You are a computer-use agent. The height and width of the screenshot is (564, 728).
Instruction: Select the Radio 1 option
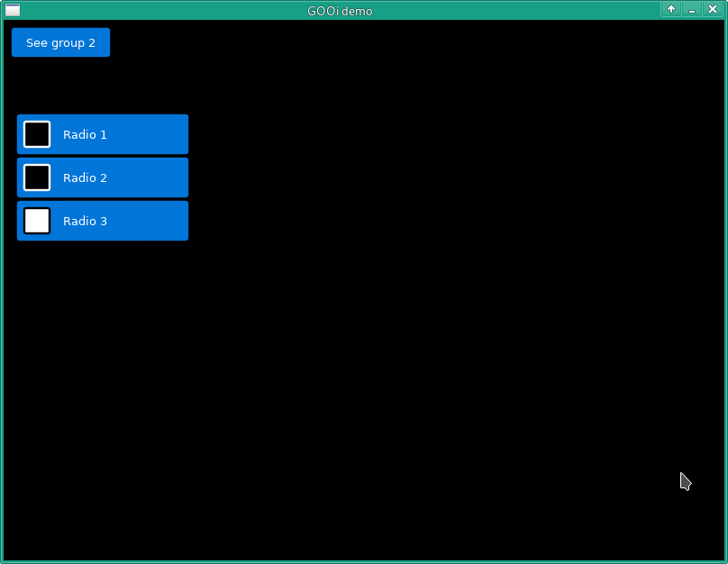click(x=103, y=134)
